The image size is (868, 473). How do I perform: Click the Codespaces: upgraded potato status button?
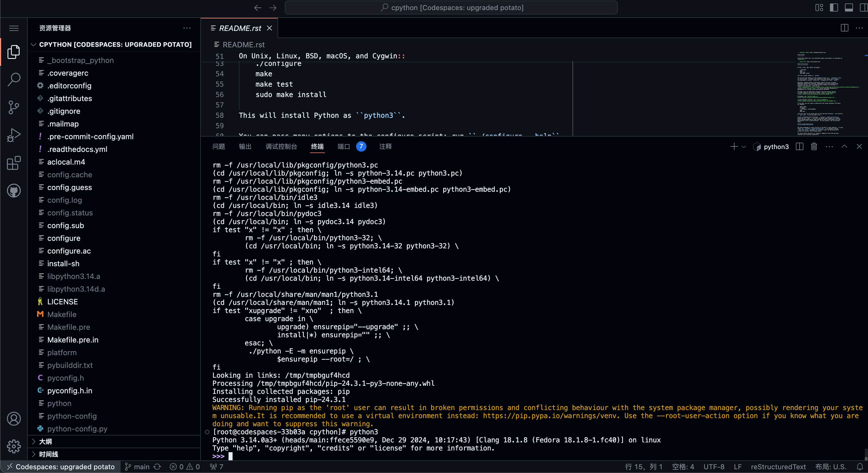tap(61, 467)
